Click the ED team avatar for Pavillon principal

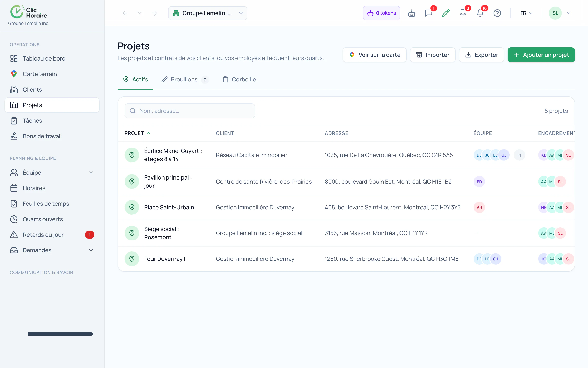(479, 182)
